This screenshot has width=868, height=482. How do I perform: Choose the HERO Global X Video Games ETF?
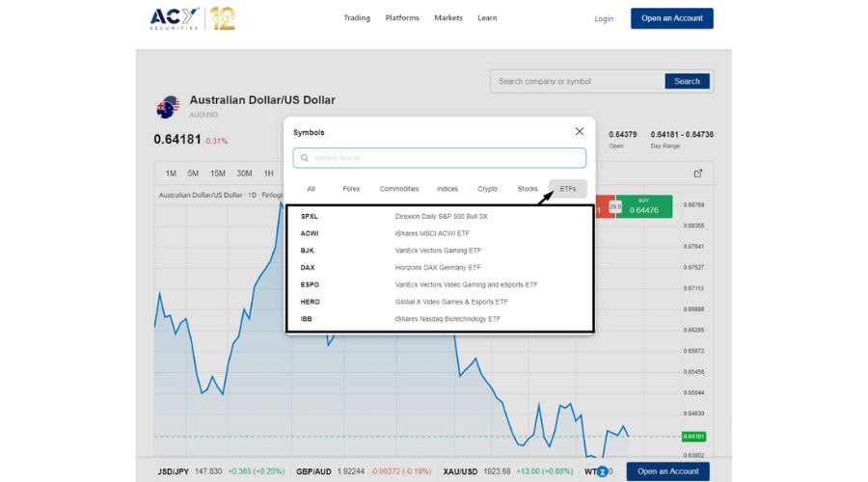click(x=439, y=302)
